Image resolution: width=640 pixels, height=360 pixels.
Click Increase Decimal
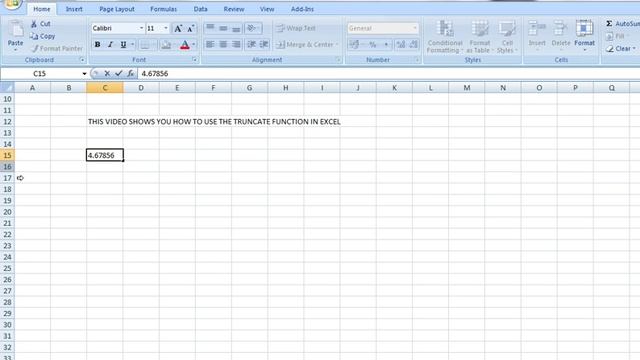point(401,44)
